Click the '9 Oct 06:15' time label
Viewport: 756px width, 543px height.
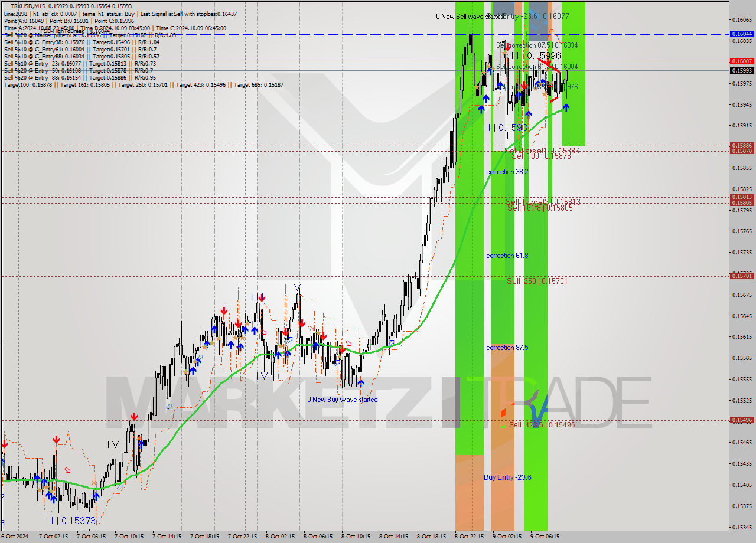click(x=545, y=537)
